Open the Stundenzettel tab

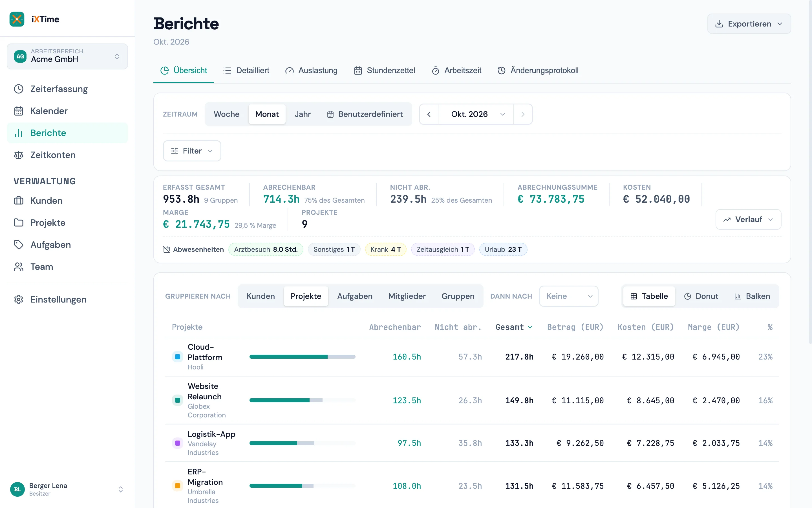pos(385,71)
